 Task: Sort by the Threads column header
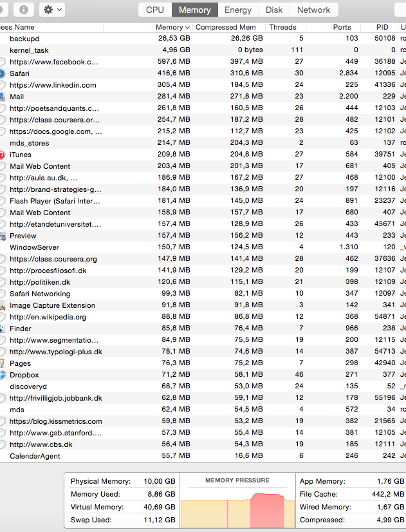282,27
